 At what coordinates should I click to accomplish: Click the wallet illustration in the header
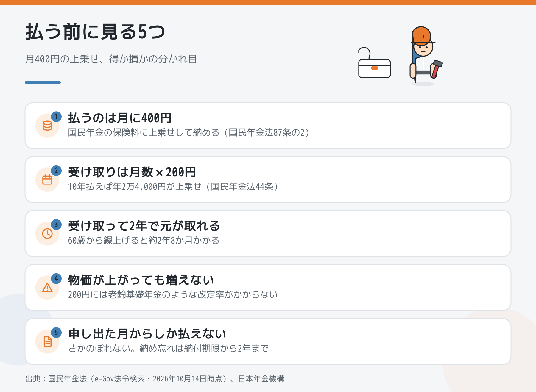(x=374, y=63)
